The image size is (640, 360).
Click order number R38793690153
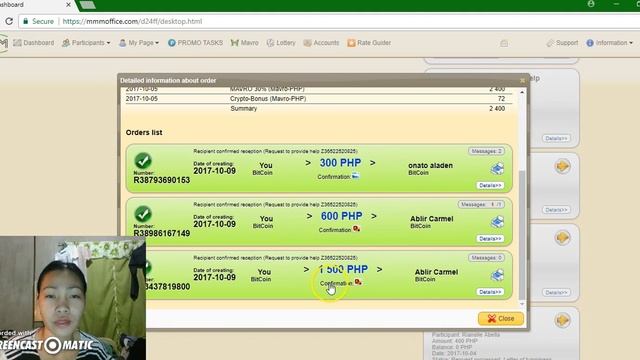tap(162, 180)
